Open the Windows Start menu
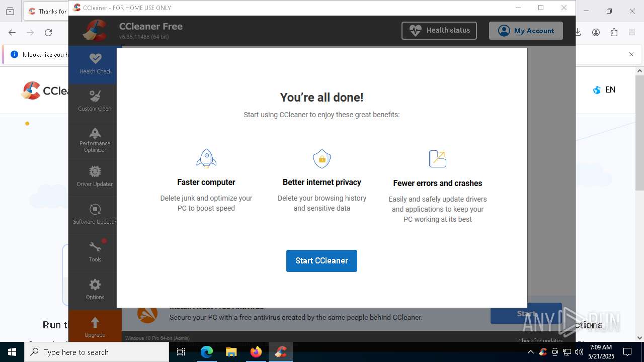This screenshot has height=362, width=644. 12,352
